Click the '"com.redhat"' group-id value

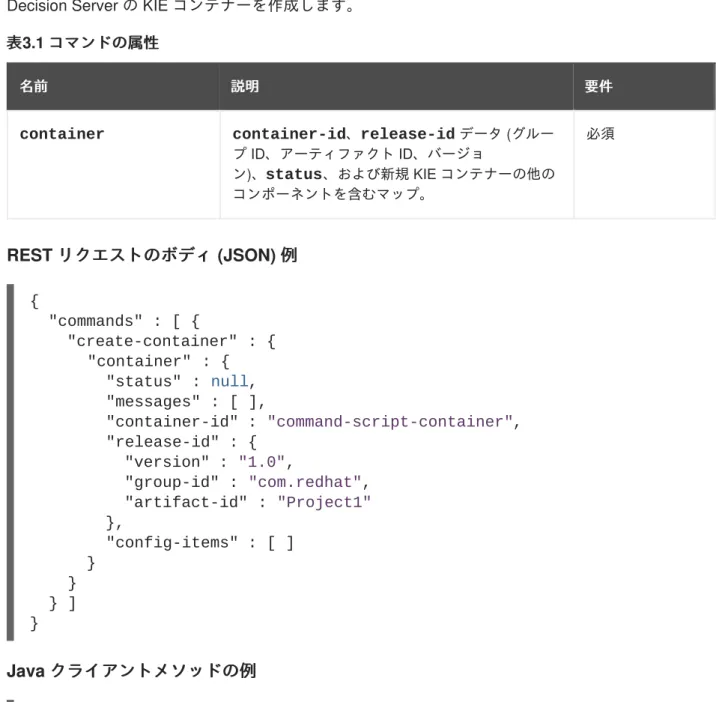(x=304, y=482)
